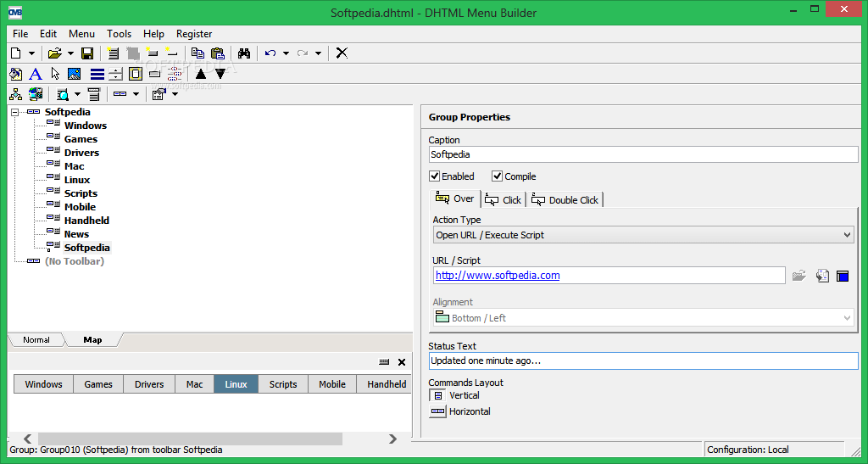Toggle the Enabled checkbox

point(435,176)
